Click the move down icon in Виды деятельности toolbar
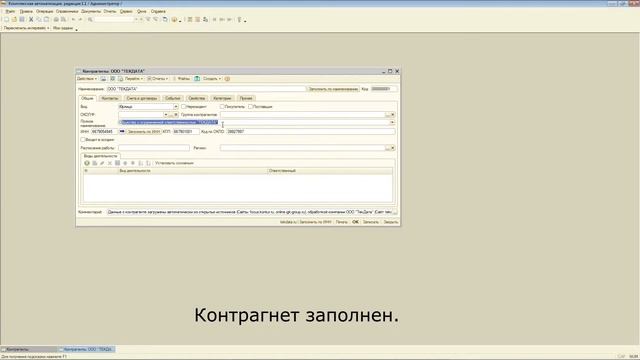The width and height of the screenshot is (640, 360). (x=133, y=163)
